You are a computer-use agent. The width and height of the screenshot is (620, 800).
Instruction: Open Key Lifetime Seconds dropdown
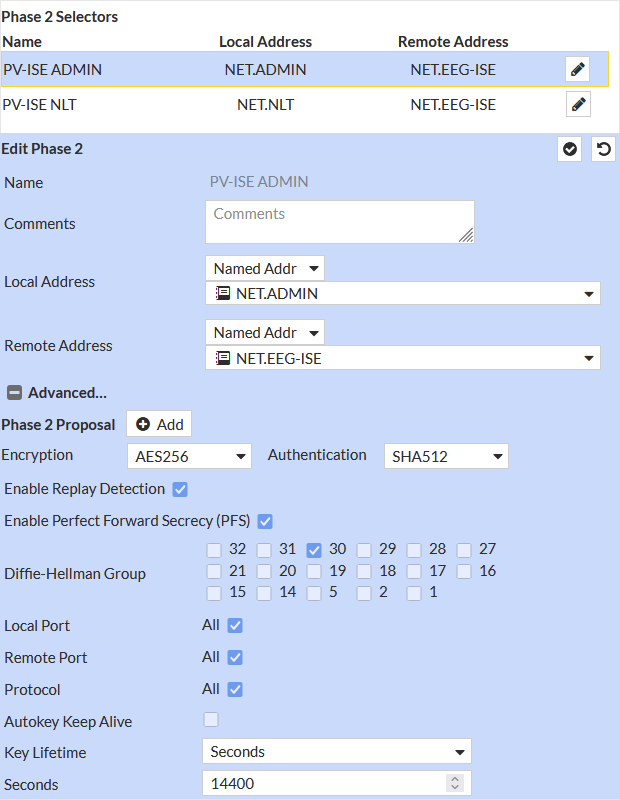coord(336,751)
